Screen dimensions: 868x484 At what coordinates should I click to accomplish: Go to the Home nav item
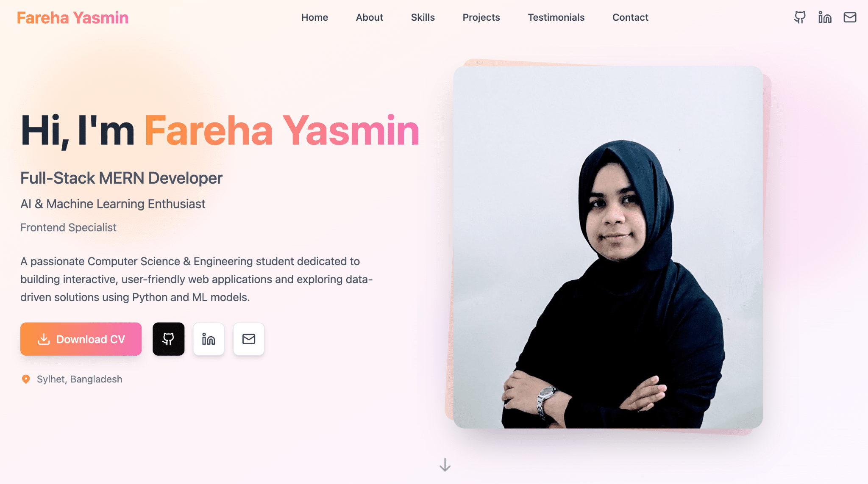click(x=314, y=17)
